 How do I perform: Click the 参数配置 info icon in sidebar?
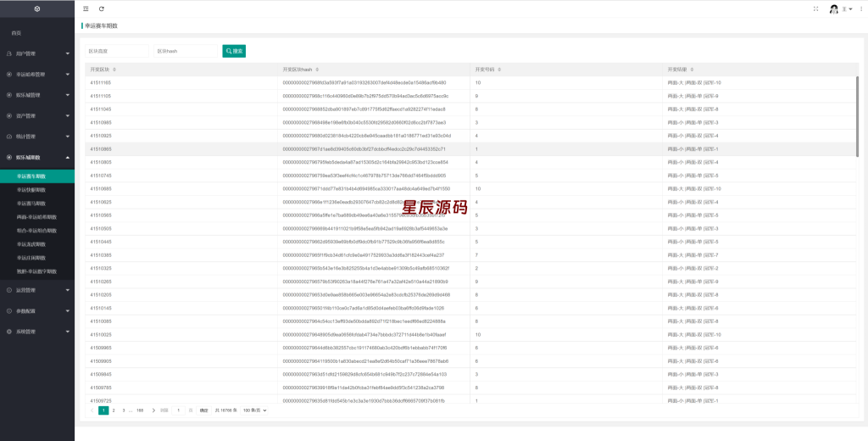point(8,310)
